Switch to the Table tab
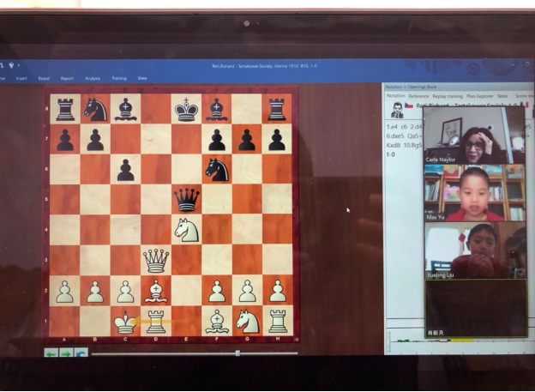 502,96
